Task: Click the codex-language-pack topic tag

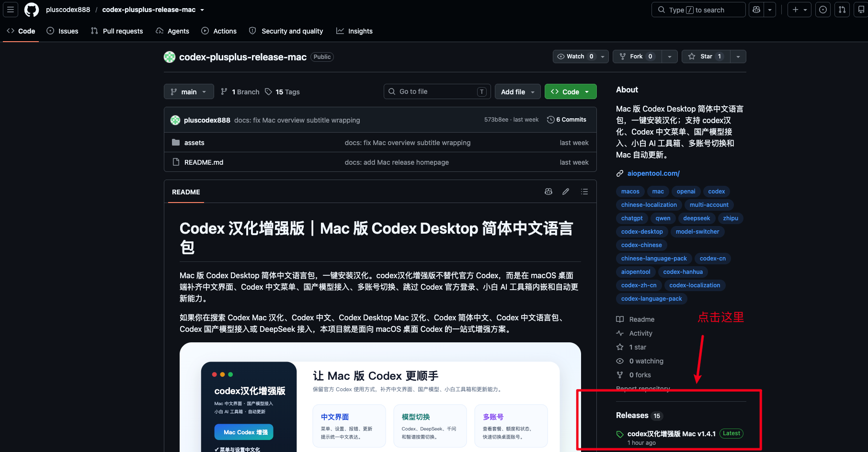Action: click(x=651, y=299)
